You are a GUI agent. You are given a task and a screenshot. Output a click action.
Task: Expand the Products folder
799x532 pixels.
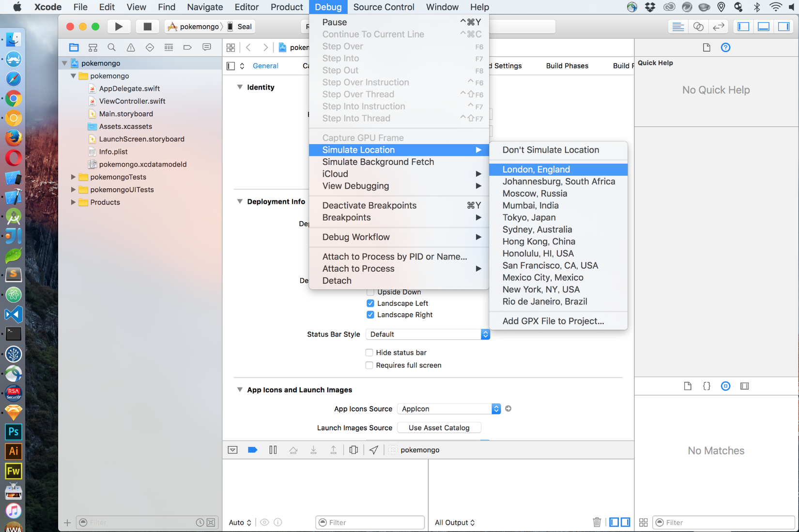pyautogui.click(x=73, y=202)
